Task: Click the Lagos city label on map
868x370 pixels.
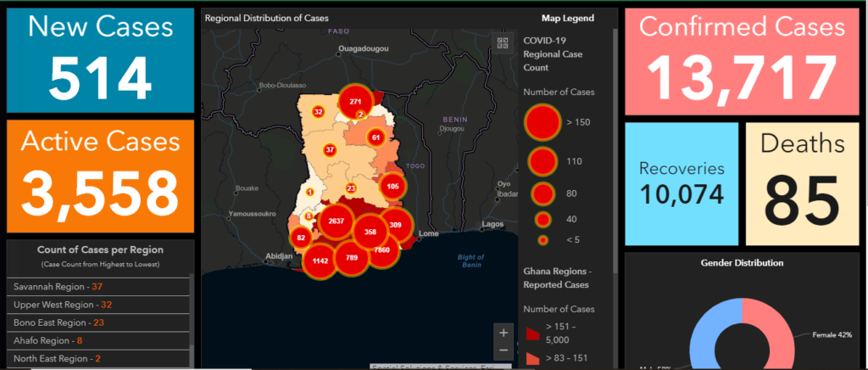Action: pos(492,224)
